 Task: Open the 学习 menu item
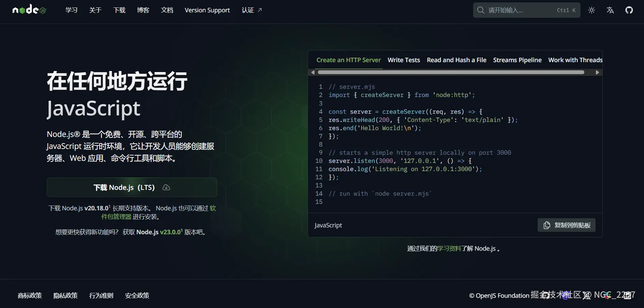coord(71,10)
